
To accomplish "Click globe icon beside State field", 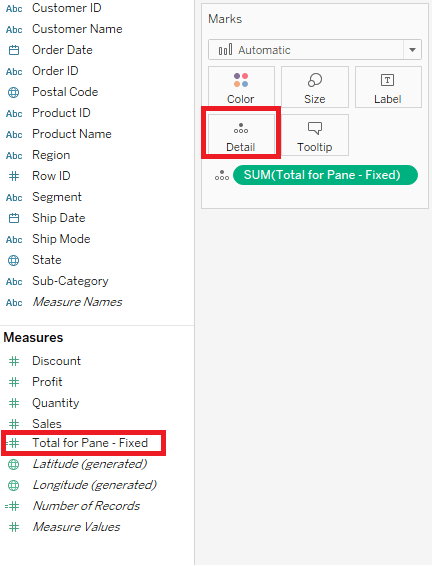I will point(14,260).
